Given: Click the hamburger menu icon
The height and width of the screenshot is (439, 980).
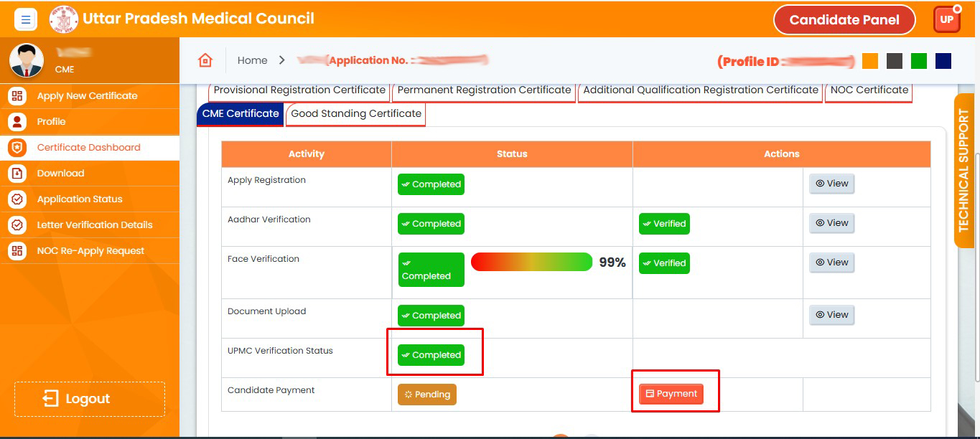Looking at the screenshot, I should click(x=26, y=20).
